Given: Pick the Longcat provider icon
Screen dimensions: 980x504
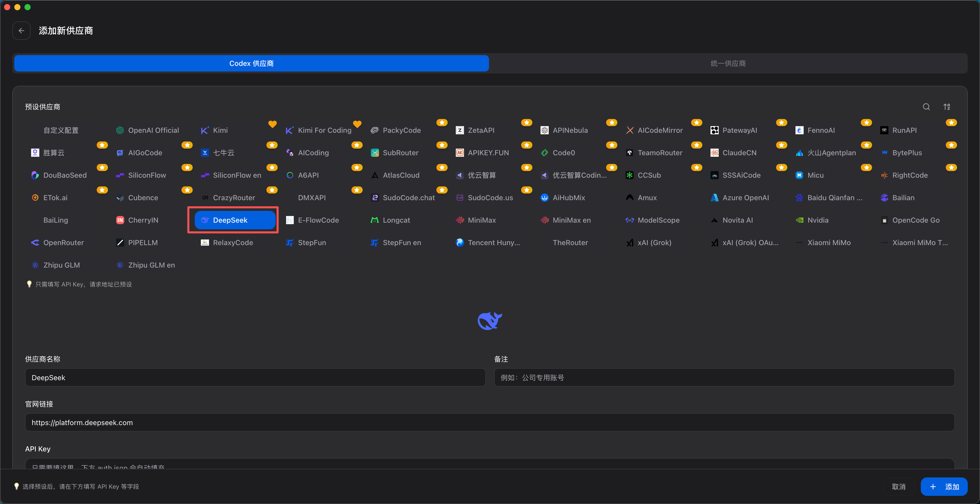Looking at the screenshot, I should [375, 220].
